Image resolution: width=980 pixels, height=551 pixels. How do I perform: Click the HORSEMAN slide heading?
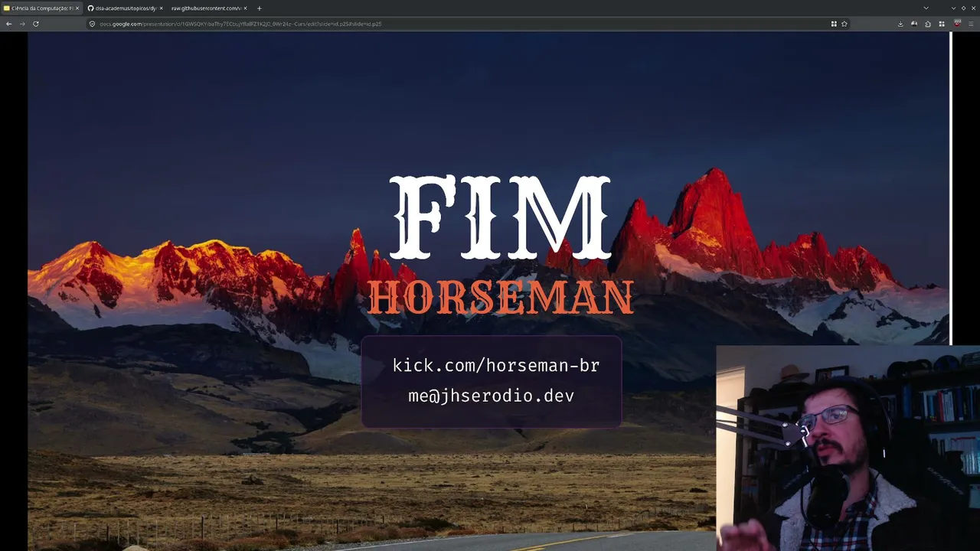click(500, 298)
